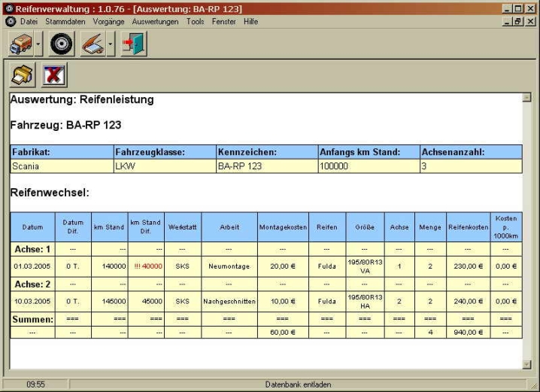Image resolution: width=540 pixels, height=392 pixels.
Task: Exit the program via the door icon
Action: click(133, 44)
